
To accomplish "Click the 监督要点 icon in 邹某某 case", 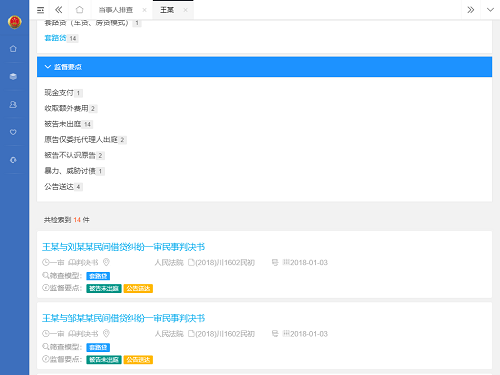I will (x=46, y=359).
